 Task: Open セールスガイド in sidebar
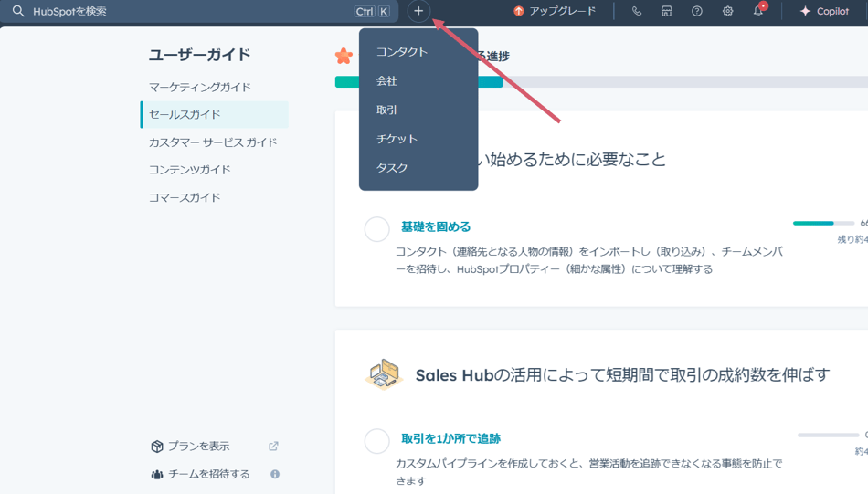tap(215, 114)
